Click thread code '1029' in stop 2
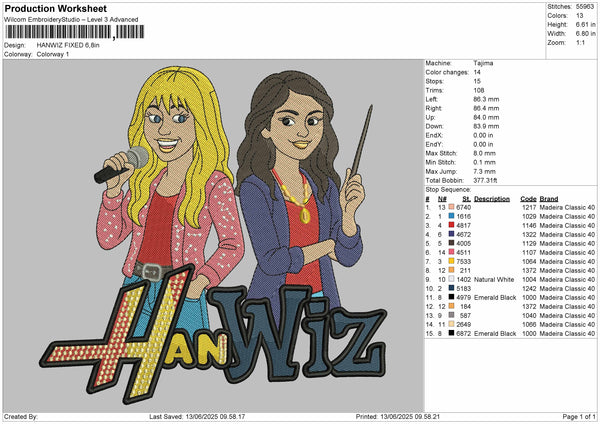This screenshot has height=424, width=600. coord(530,216)
